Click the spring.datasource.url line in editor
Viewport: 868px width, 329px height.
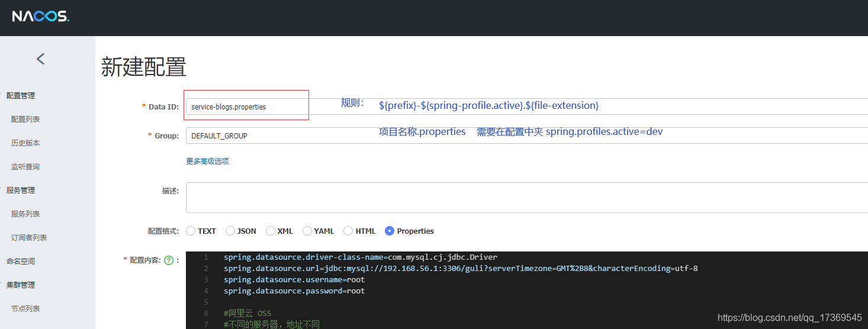(x=461, y=269)
